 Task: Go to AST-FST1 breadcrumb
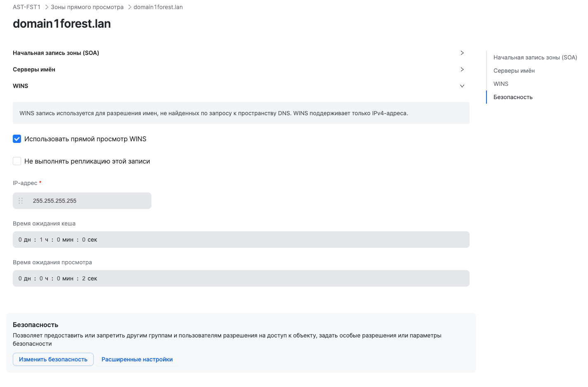point(26,7)
